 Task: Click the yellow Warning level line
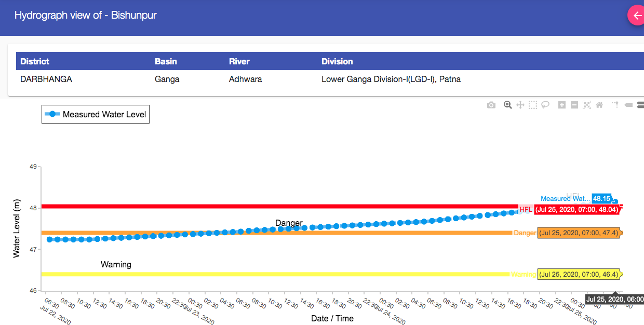(x=260, y=274)
